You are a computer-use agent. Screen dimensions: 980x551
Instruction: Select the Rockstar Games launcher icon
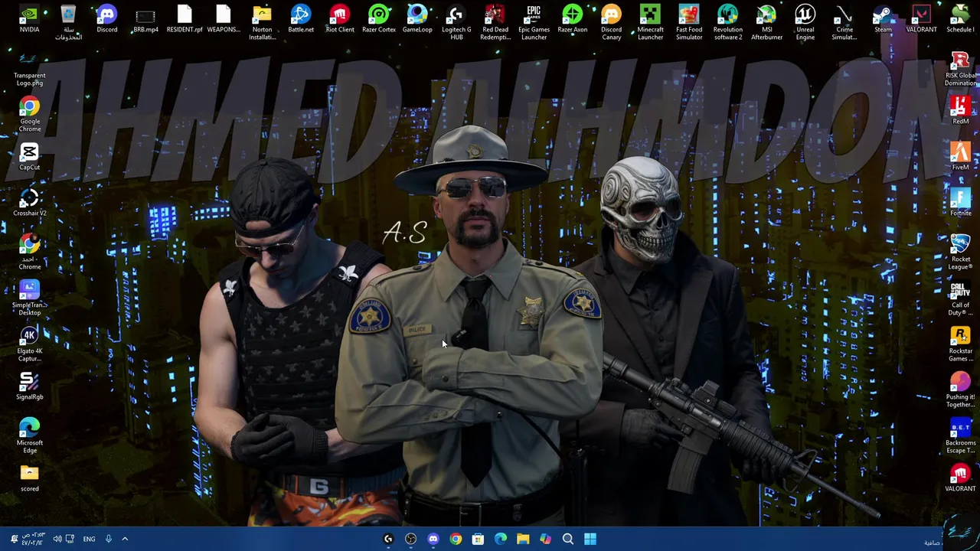click(960, 344)
